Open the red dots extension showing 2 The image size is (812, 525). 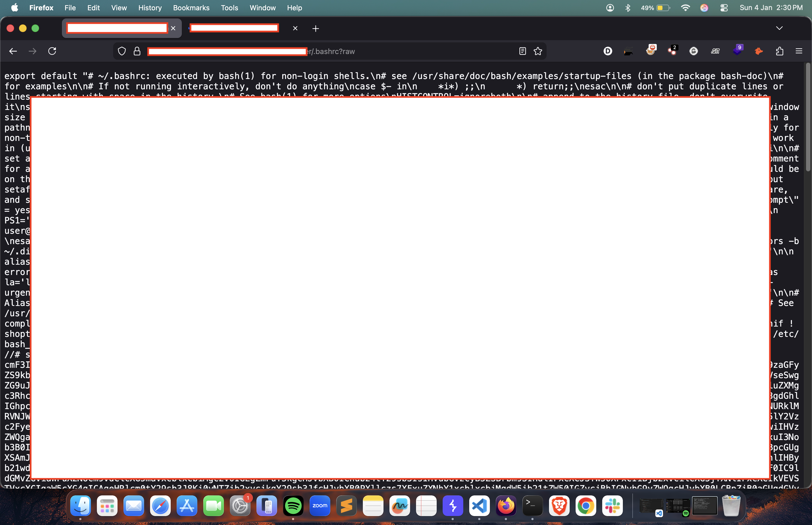point(673,50)
